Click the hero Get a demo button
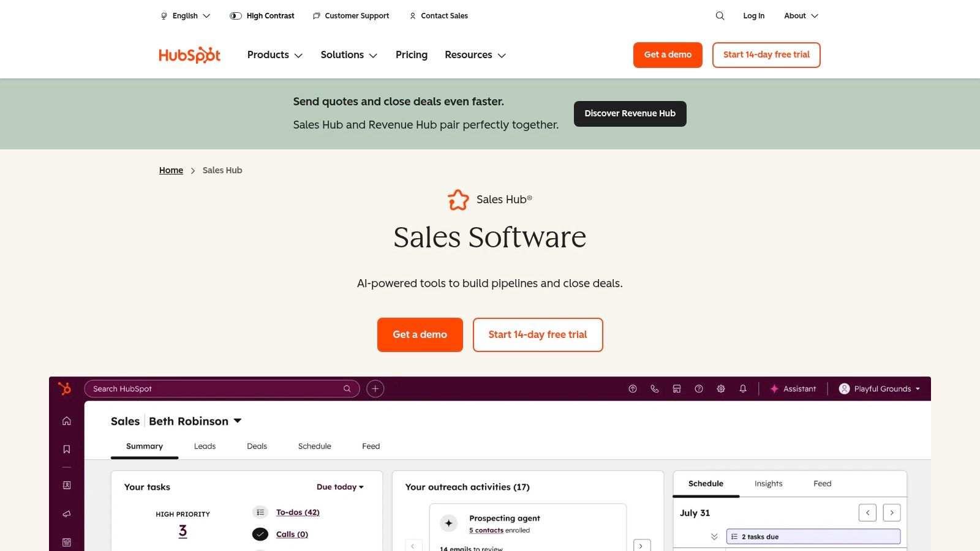 click(x=420, y=335)
